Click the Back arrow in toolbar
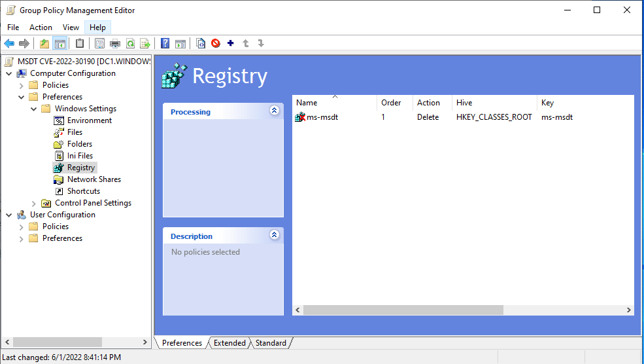 (9, 44)
